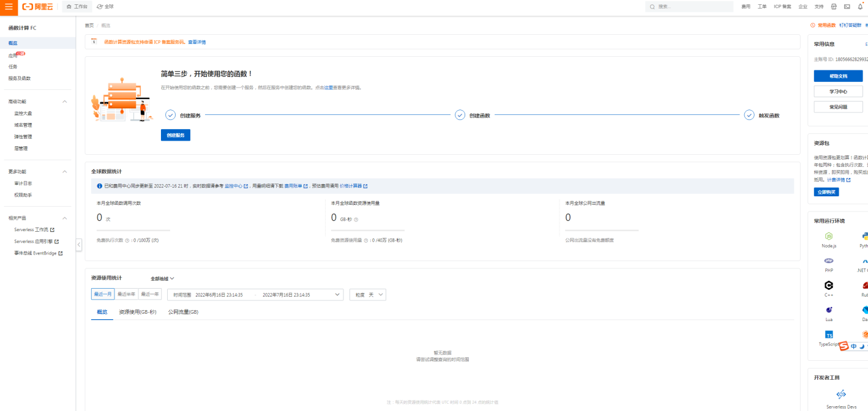Click the 触发函数 step check icon
The image size is (868, 411).
[749, 115]
